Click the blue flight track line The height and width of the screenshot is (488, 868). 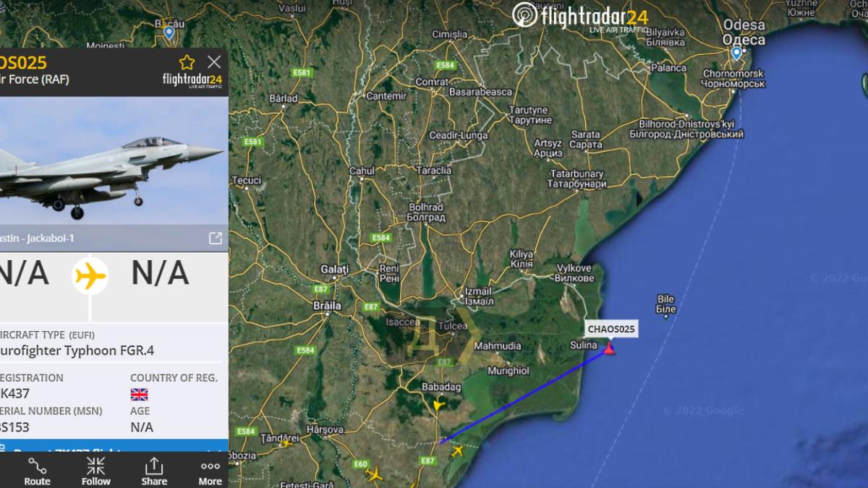point(524,395)
